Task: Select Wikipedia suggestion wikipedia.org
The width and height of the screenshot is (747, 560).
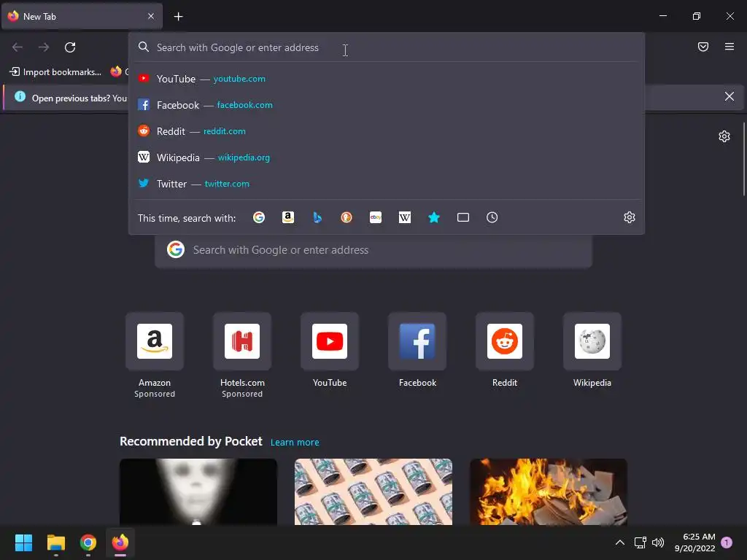Action: (387, 157)
